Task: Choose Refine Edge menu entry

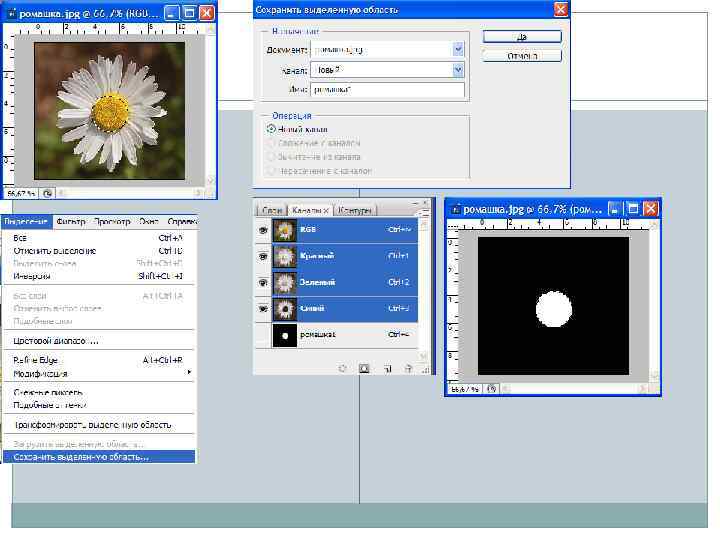Action: click(99, 360)
